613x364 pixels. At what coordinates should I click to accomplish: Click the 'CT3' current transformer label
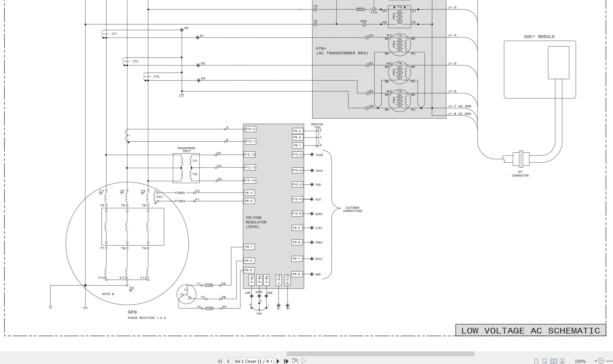[156, 77]
